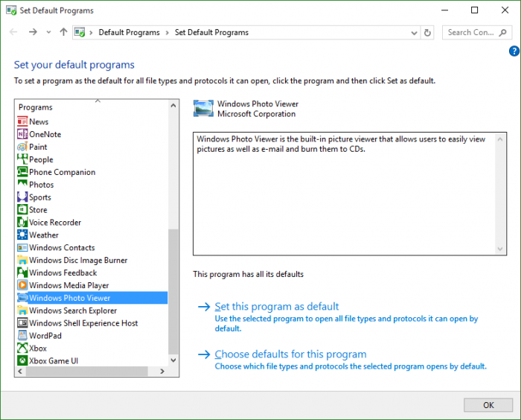Go up one level with the up arrow
This screenshot has width=521, height=420.
(x=63, y=32)
